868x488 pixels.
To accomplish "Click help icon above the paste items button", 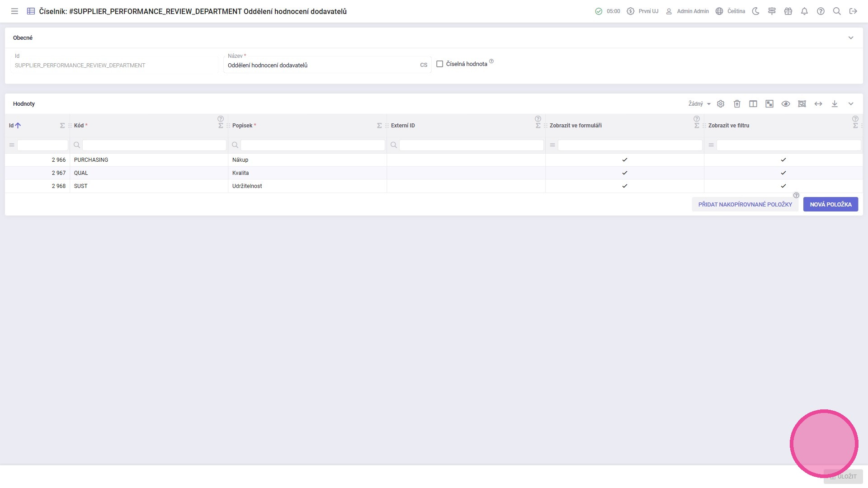I will (796, 196).
